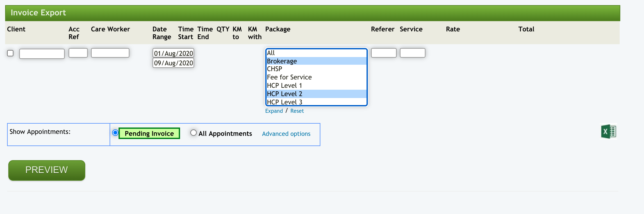The height and width of the screenshot is (214, 644).
Task: Select the Pending Invoice radio button
Action: click(x=115, y=133)
